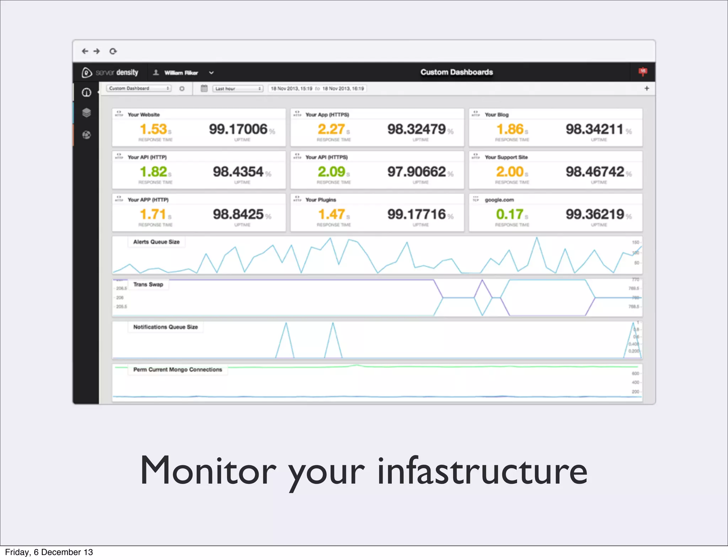728x560 pixels.
Task: Open the dashboard gauge sidebar icon
Action: [86, 92]
